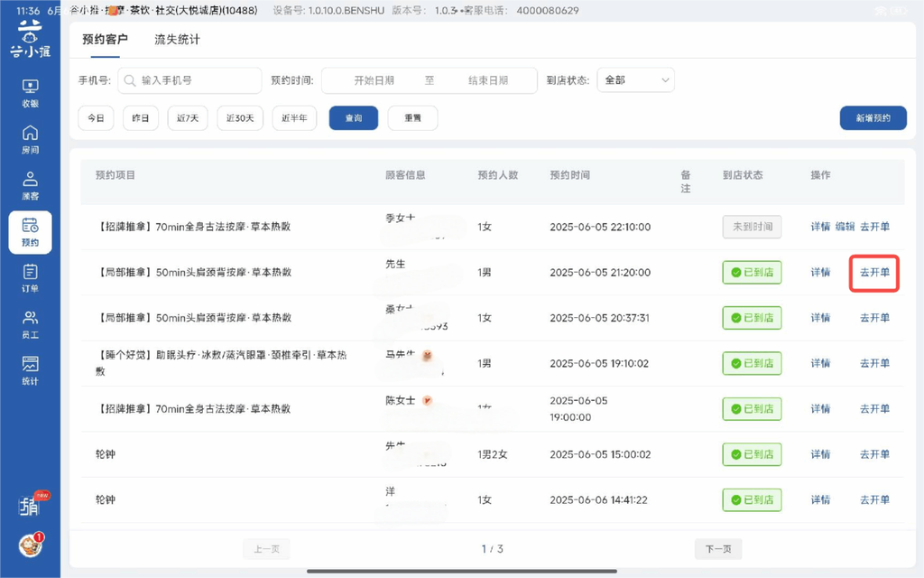924x578 pixels.
Task: Go to 下一页 next page
Action: (718, 549)
